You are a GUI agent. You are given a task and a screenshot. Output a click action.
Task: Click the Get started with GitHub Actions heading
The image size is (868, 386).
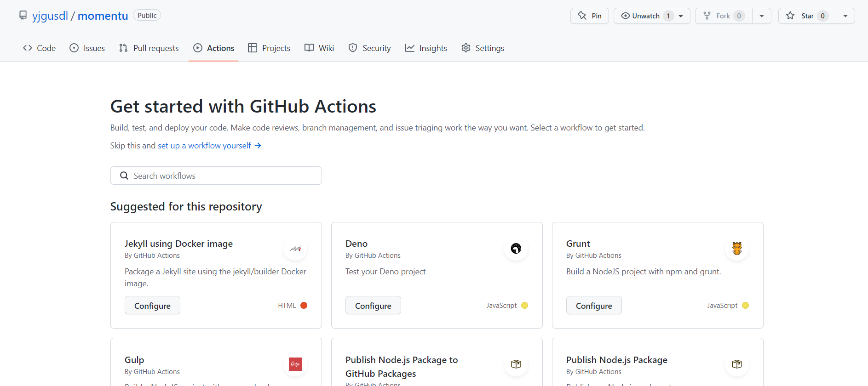tap(243, 106)
